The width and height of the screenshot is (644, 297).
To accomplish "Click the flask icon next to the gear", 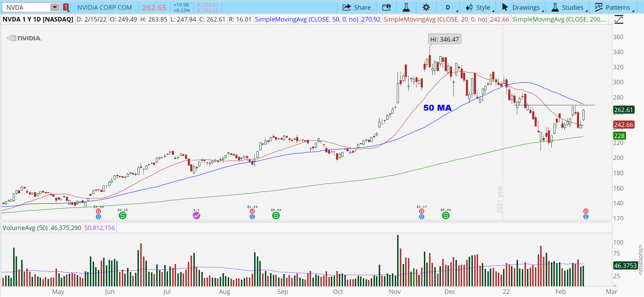I will (x=406, y=7).
